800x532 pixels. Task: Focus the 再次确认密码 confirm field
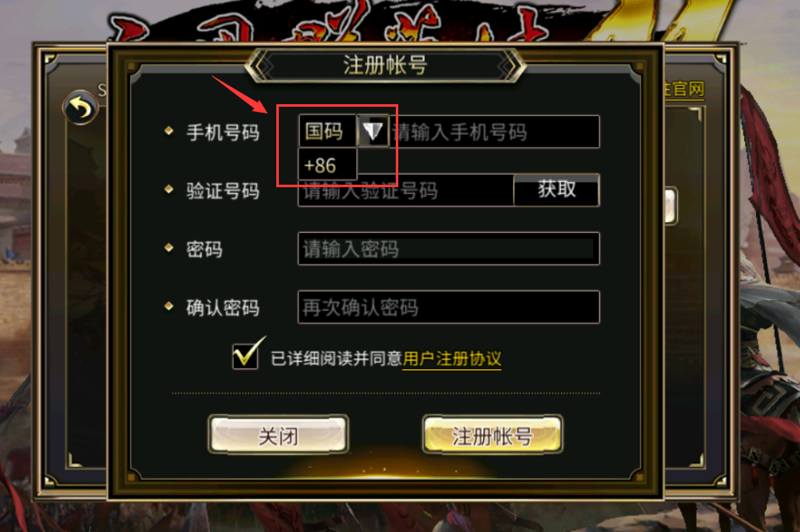448,307
